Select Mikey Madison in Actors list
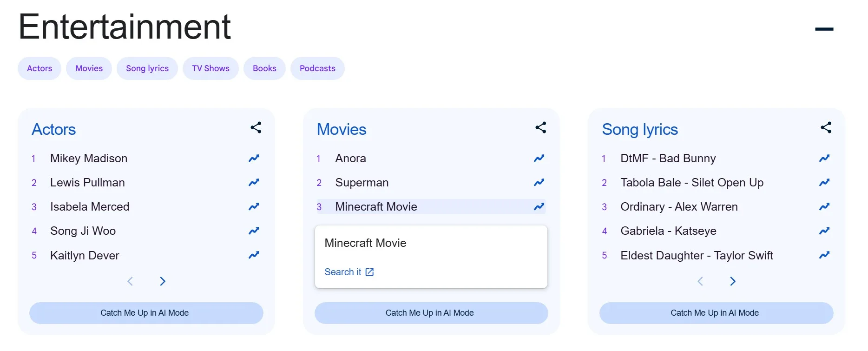Image resolution: width=868 pixels, height=351 pixels. 89,159
